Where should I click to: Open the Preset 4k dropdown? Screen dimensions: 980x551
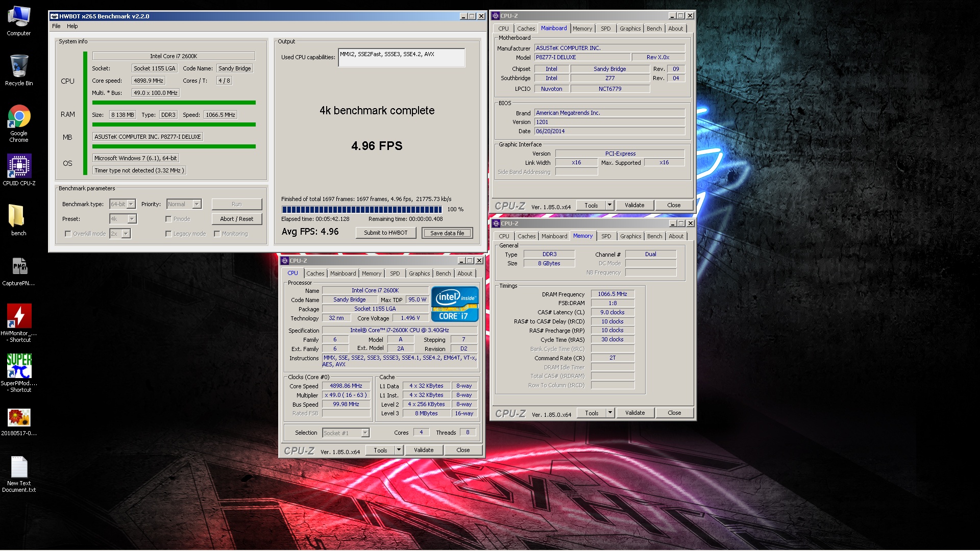[x=132, y=219]
